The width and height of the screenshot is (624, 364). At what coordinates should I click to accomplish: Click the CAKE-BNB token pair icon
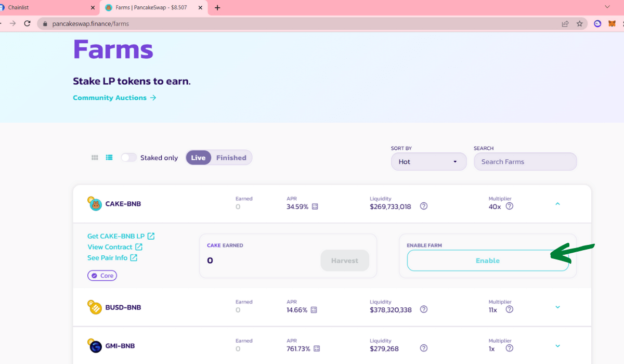point(95,204)
